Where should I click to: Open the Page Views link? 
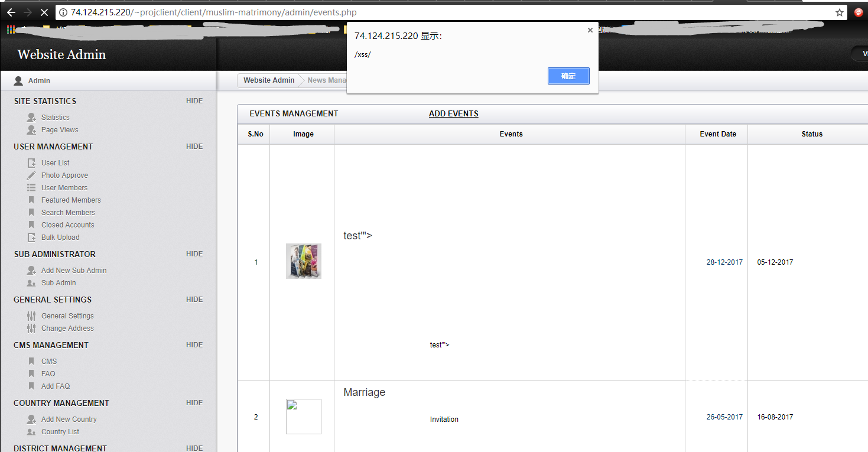60,130
